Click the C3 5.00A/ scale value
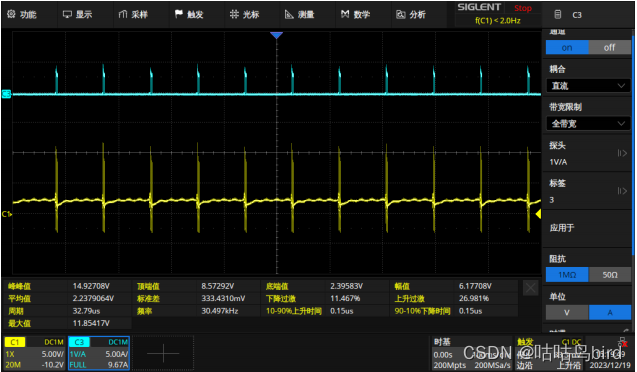 (x=117, y=354)
